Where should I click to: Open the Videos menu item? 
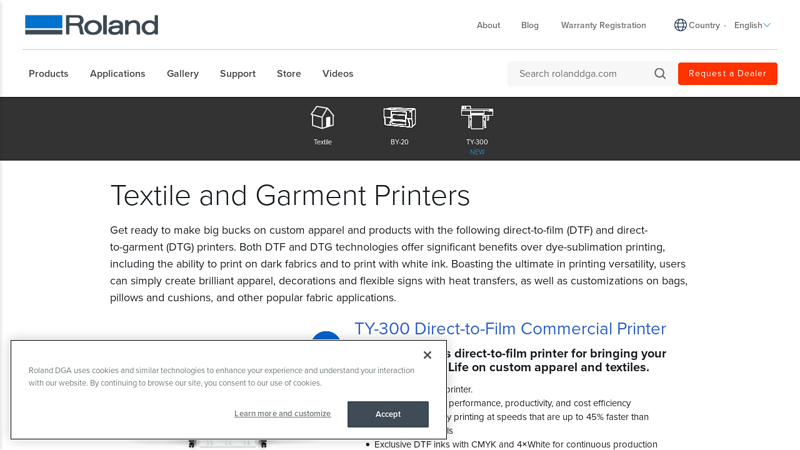click(x=338, y=73)
